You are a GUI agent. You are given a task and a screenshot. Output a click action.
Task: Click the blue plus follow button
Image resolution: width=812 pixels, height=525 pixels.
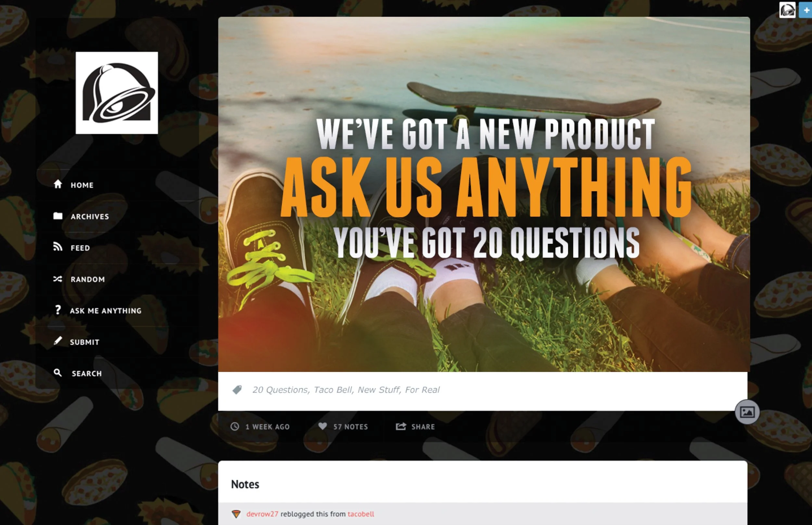pyautogui.click(x=806, y=10)
